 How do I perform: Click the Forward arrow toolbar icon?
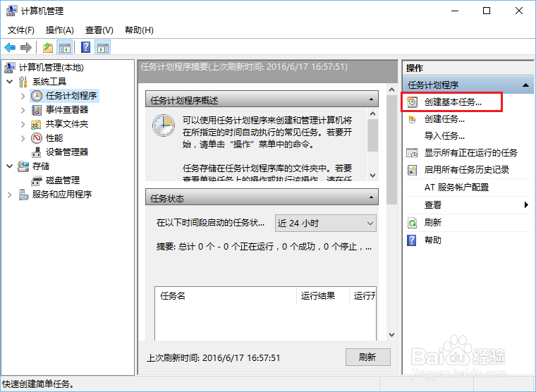(26, 47)
